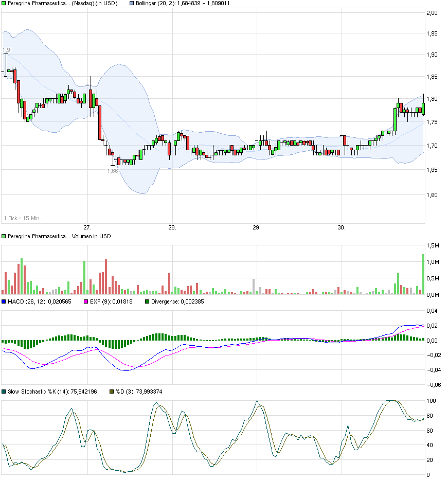
Task: Click the 1,9 price marker on the chart
Action: pos(6,49)
